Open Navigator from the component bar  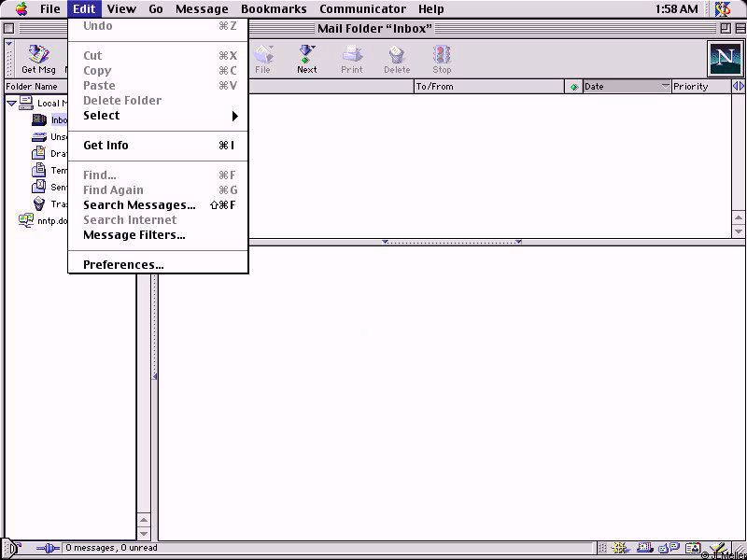[619, 549]
